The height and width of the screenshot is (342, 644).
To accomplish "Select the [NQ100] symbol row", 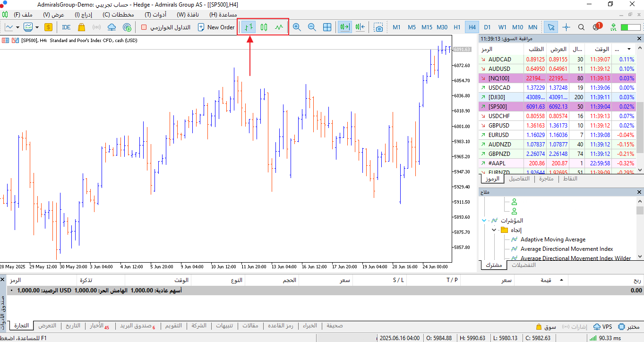I will pyautogui.click(x=557, y=78).
